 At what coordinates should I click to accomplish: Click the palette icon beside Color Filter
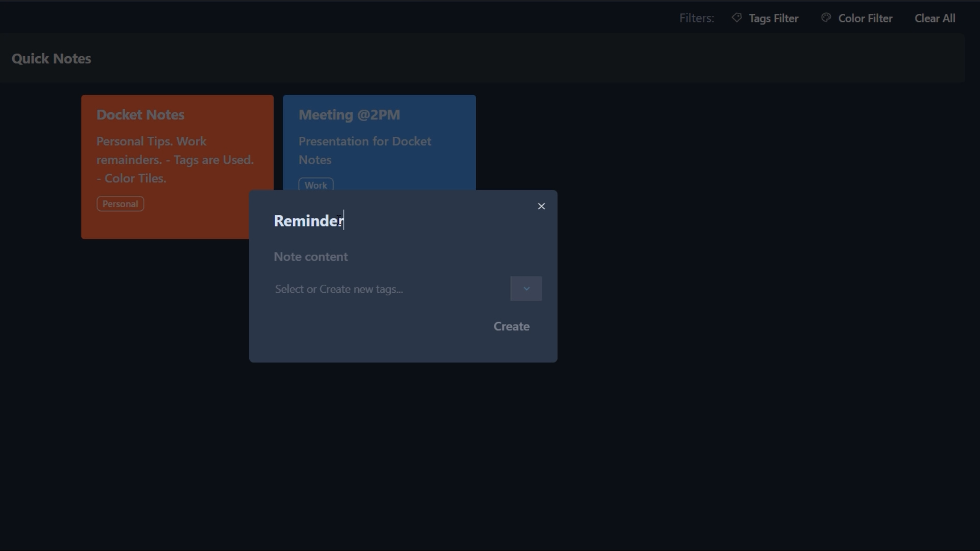pyautogui.click(x=826, y=18)
